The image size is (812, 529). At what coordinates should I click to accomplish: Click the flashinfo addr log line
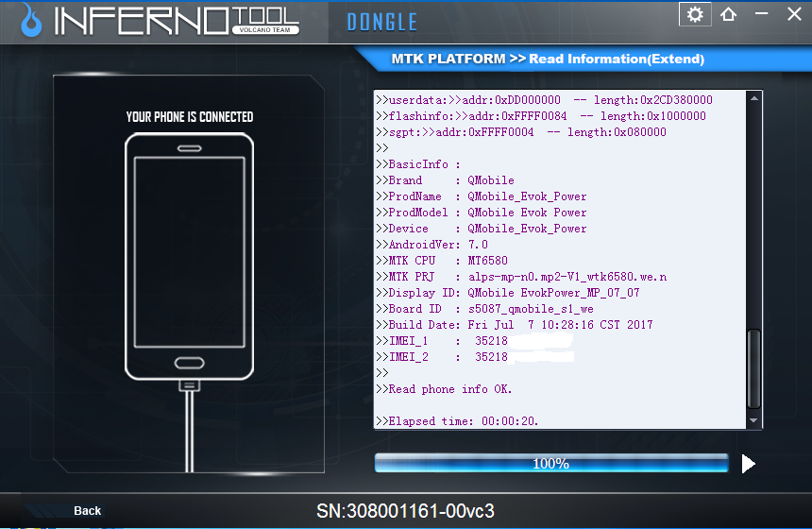[x=541, y=116]
